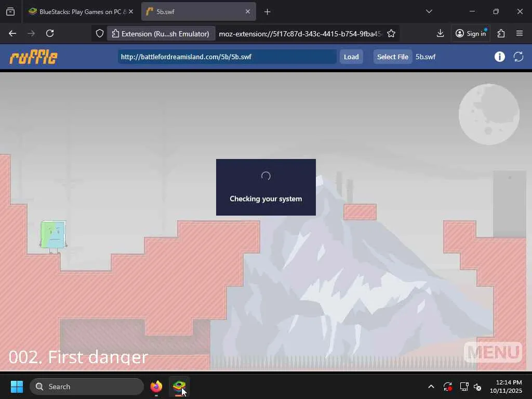The image size is (532, 399).
Task: Click the 5b.swf file name label
Action: pyautogui.click(x=426, y=57)
